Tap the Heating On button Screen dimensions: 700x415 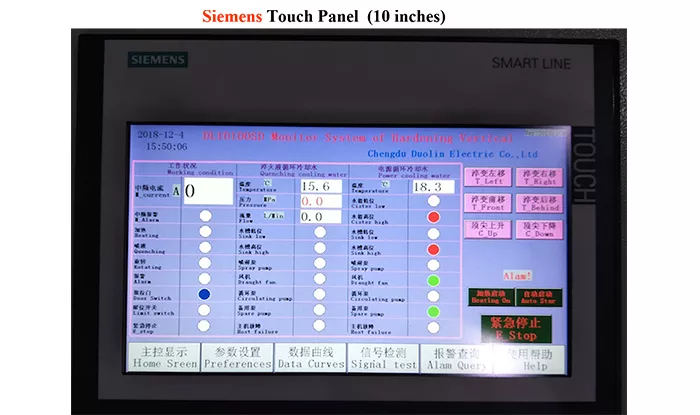pos(491,297)
